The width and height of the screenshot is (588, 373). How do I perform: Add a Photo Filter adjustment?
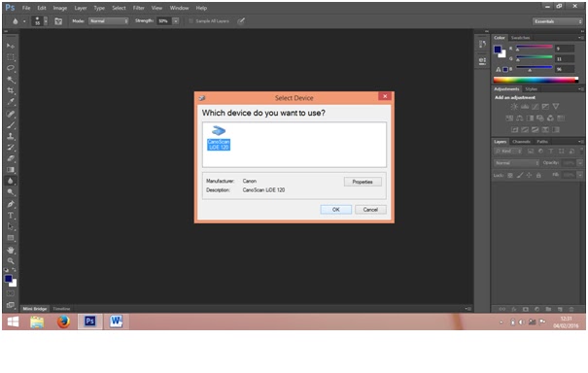coord(540,119)
